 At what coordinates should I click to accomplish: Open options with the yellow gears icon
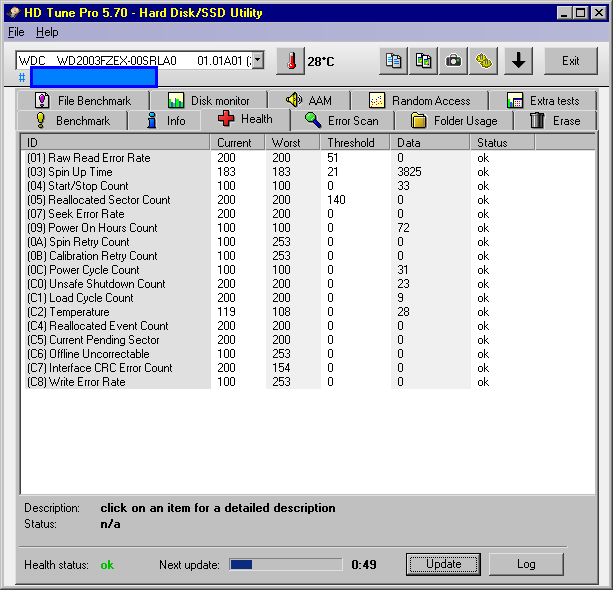point(484,61)
